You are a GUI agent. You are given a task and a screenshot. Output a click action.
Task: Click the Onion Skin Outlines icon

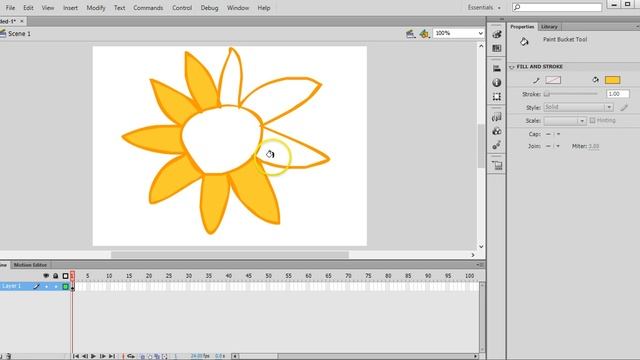(150, 357)
